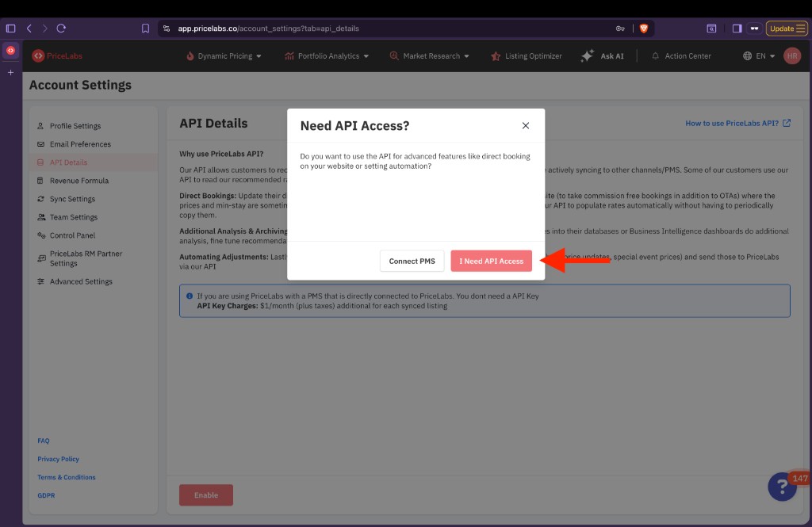Click the Listing Optimizer star icon
This screenshot has width=812, height=527.
[x=496, y=56]
